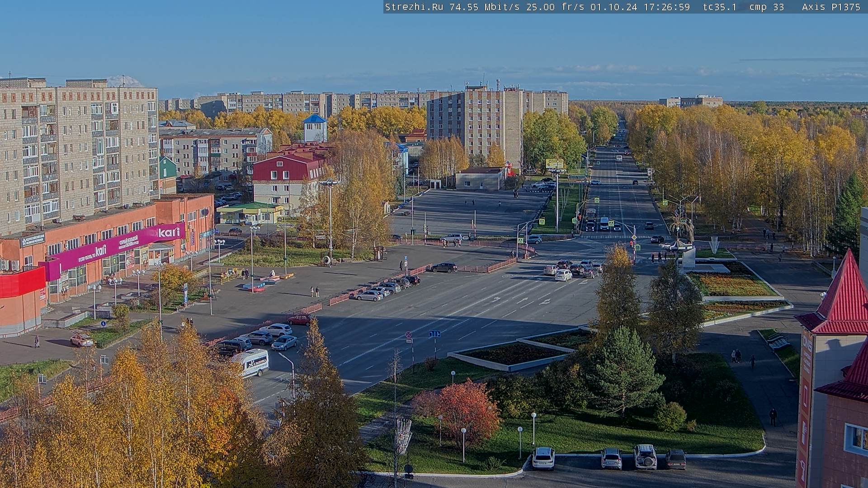Click the 25.00 fr/s frame rate value
This screenshot has width=868, height=488.
[555, 7]
